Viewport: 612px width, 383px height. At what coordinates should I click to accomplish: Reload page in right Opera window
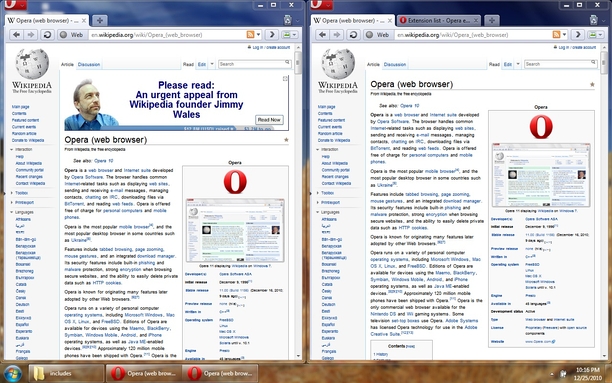pos(353,35)
